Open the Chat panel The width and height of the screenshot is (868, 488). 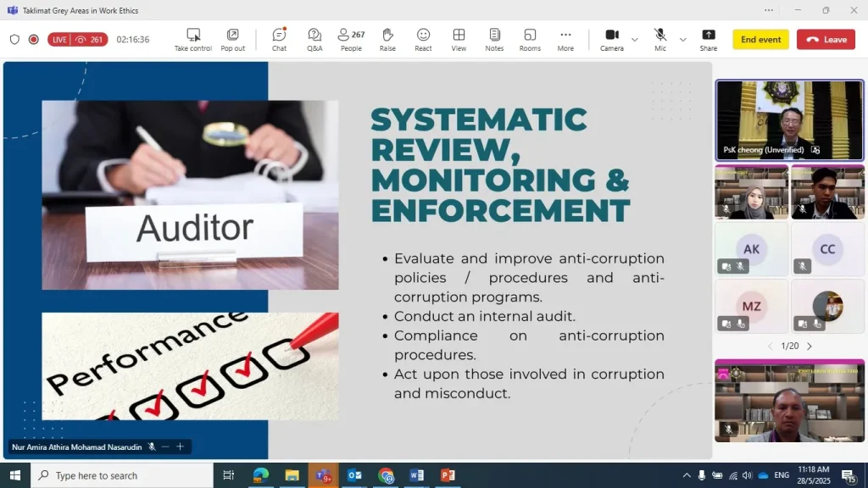pos(279,39)
